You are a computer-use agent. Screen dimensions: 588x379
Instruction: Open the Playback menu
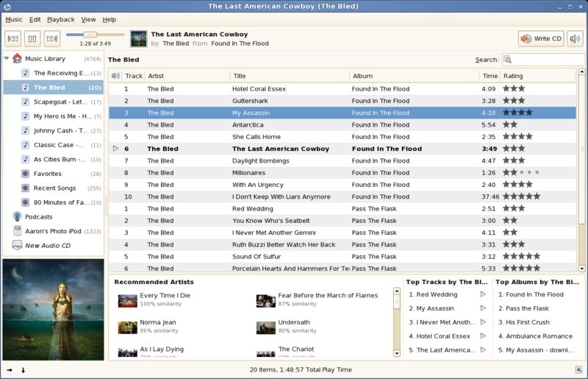tap(60, 19)
